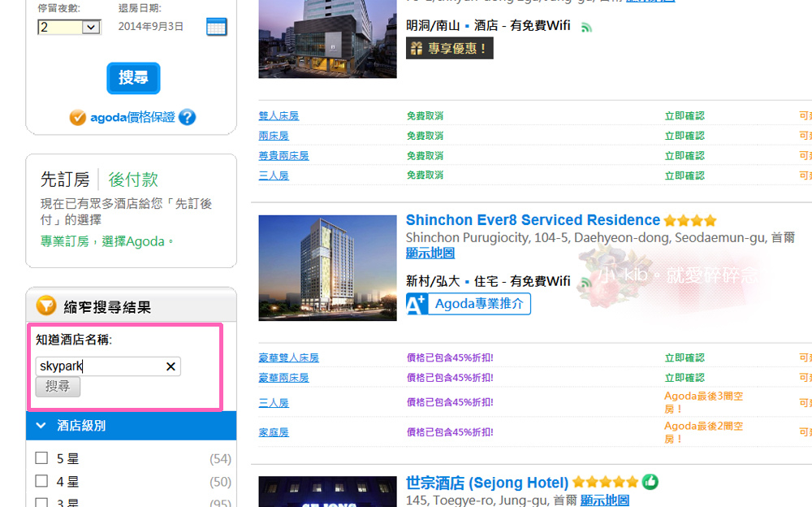
Task: Click 價格已包含45%折扣 in 家庭房 row
Action: coord(450,432)
